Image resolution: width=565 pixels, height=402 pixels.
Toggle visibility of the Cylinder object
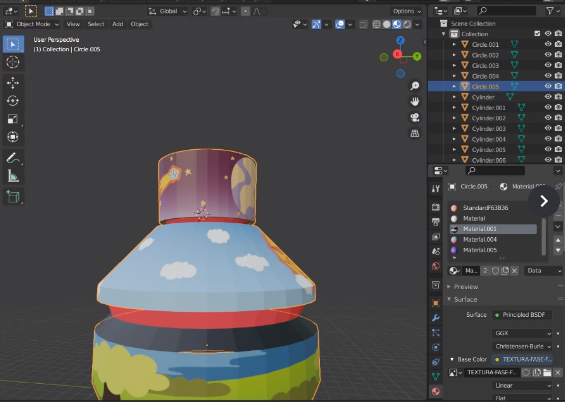point(548,97)
